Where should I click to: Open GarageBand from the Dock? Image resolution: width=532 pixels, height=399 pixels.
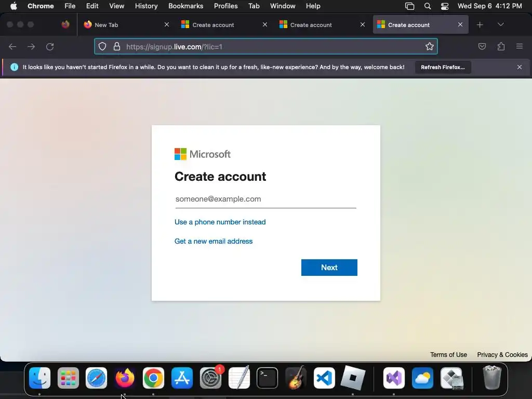(296, 378)
